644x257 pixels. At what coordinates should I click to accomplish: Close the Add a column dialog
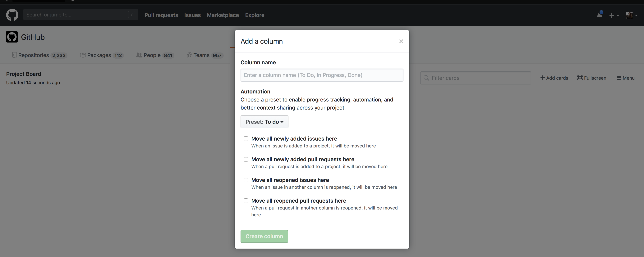401,41
